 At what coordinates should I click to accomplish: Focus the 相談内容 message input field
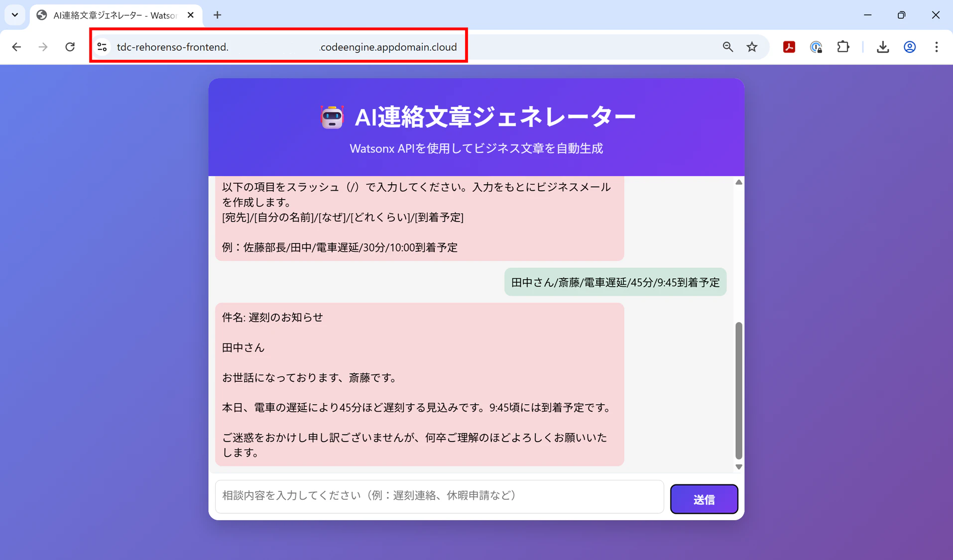pos(439,496)
